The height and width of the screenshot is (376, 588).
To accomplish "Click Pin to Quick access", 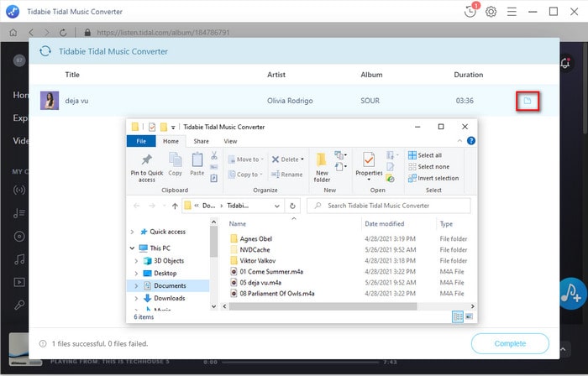I will [x=147, y=168].
